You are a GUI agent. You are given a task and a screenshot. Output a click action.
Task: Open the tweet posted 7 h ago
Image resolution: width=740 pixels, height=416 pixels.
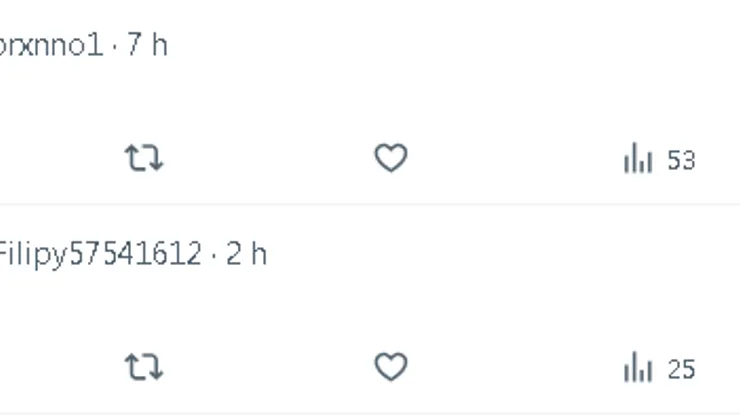pos(400,95)
